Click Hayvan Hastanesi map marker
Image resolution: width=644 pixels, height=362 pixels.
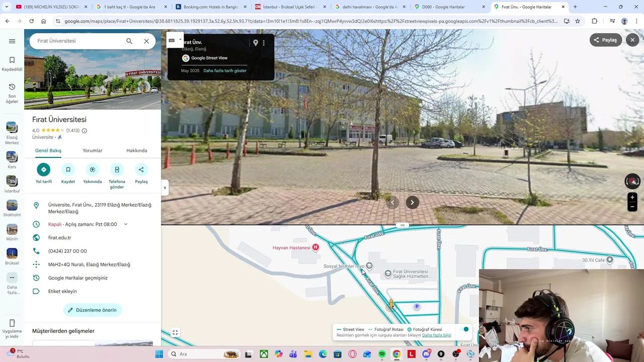click(315, 247)
